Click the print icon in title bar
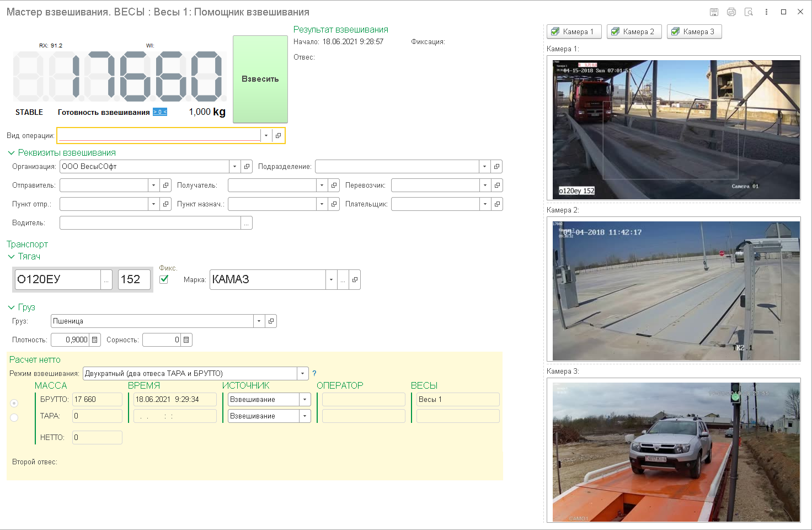The image size is (812, 530). (731, 12)
